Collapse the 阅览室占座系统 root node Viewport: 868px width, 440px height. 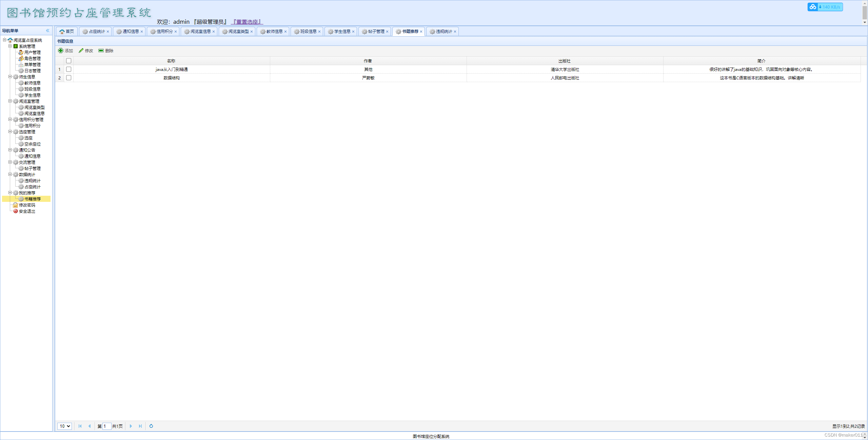(x=5, y=40)
